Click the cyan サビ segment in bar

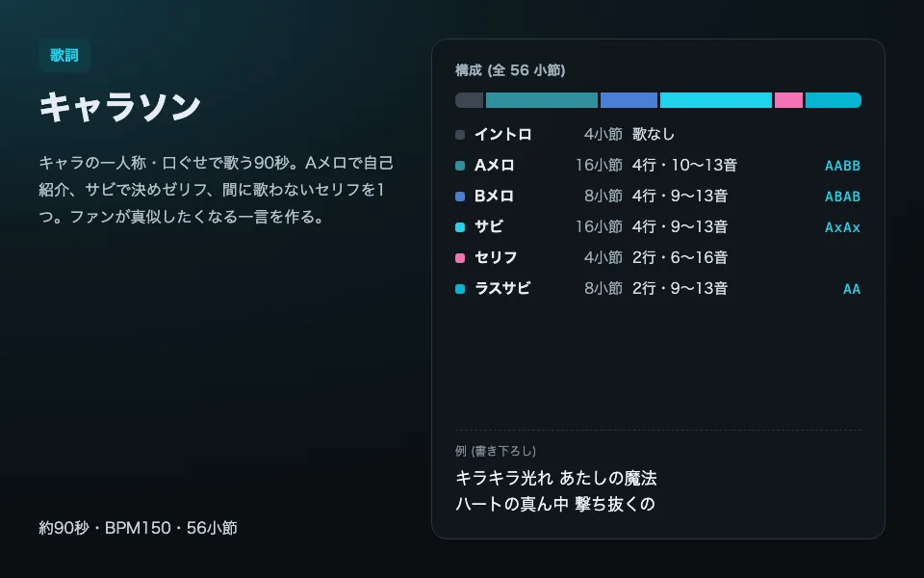pos(715,100)
